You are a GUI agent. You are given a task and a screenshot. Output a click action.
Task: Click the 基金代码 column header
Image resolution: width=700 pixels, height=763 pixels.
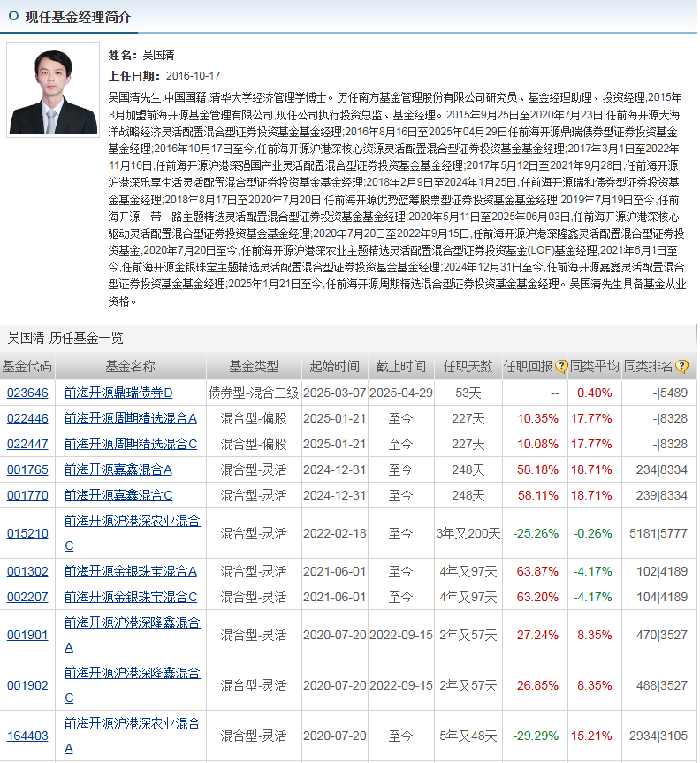point(27,366)
